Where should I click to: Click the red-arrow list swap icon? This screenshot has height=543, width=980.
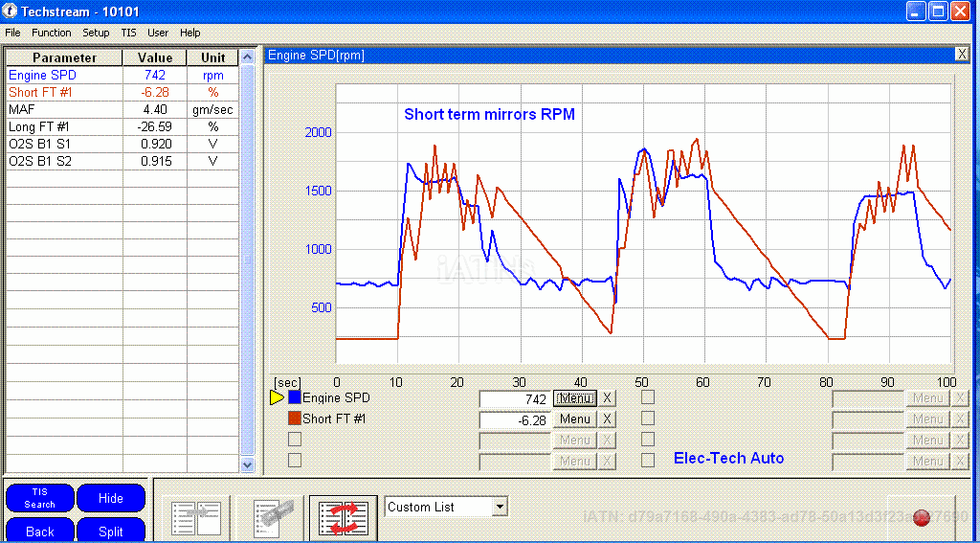coord(343,517)
